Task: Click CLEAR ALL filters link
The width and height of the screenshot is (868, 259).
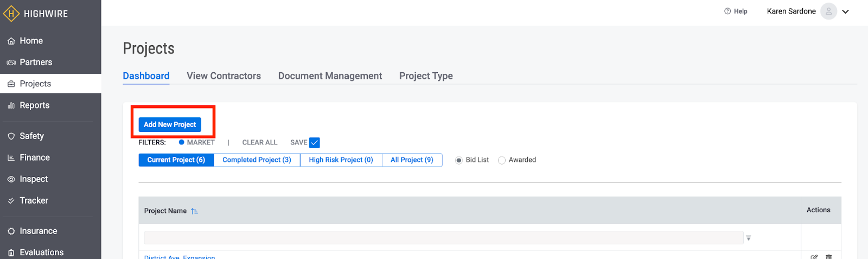Action: coord(260,142)
